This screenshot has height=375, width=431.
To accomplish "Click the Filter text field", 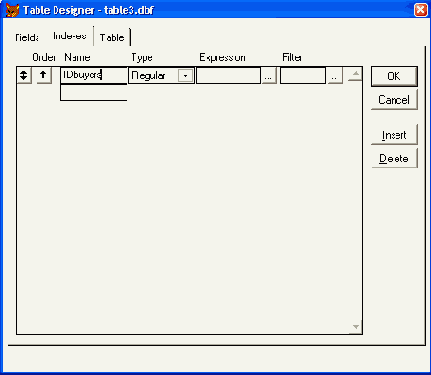I will click(303, 76).
